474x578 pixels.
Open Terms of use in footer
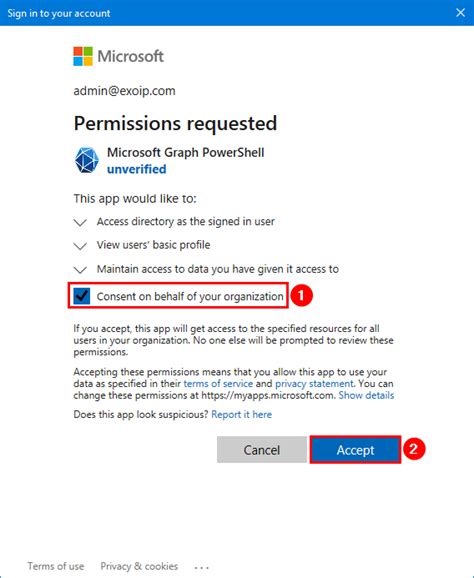point(56,566)
